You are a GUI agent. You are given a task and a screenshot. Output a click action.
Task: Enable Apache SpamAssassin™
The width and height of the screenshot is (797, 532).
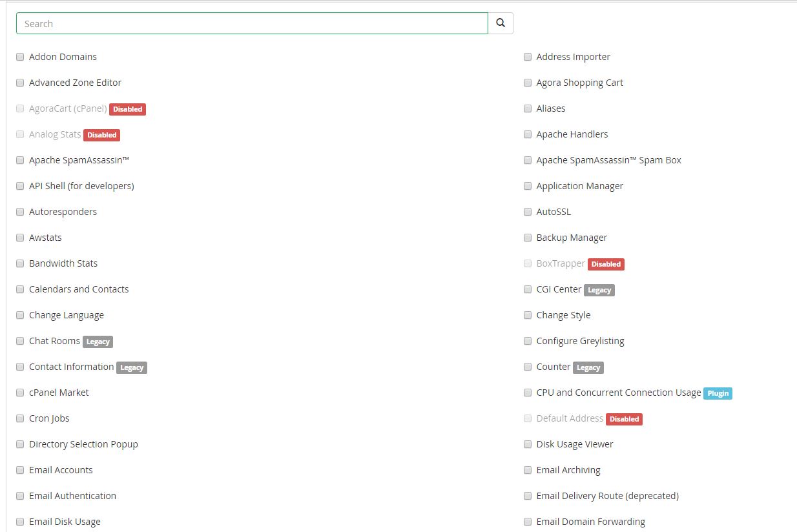point(20,160)
